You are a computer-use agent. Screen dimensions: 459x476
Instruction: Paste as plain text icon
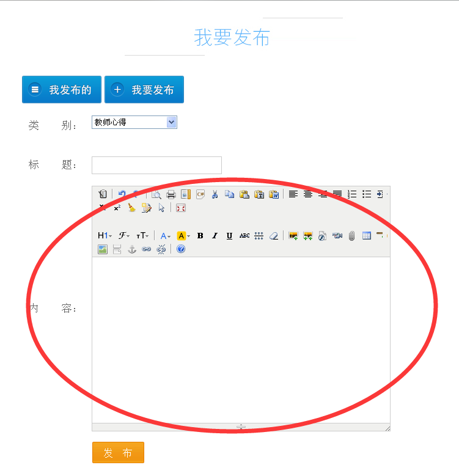coord(259,194)
